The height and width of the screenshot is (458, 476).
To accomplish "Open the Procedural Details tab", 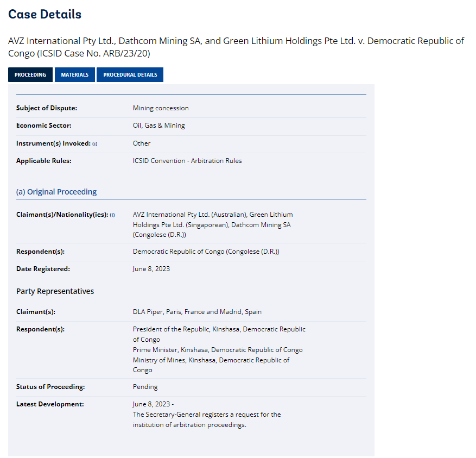I will click(x=130, y=75).
